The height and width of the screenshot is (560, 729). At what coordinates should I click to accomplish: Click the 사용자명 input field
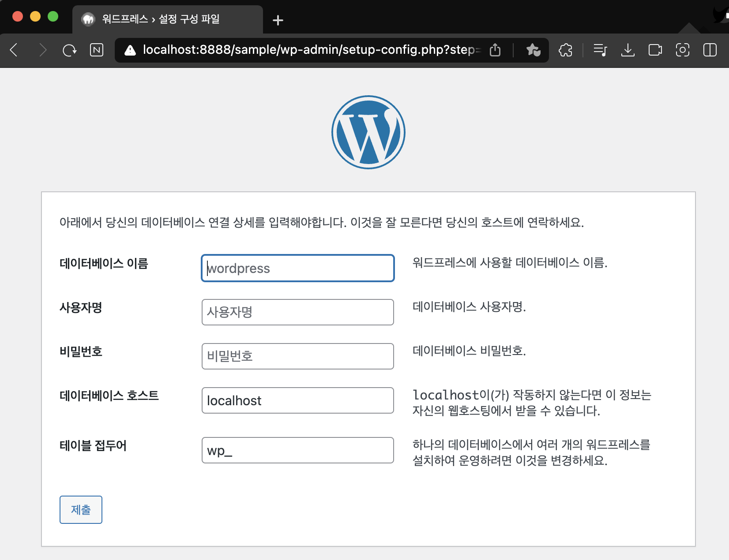pyautogui.click(x=298, y=312)
